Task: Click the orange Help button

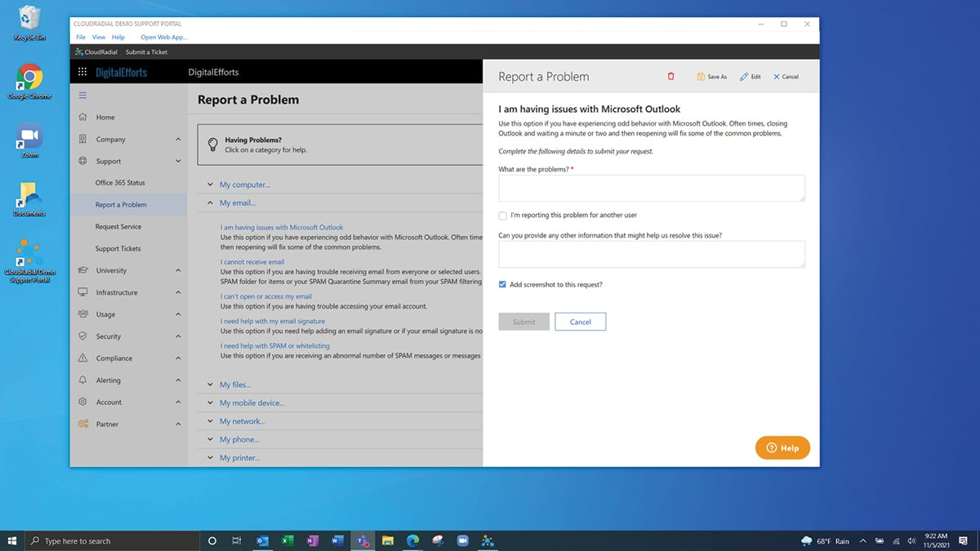Action: coord(783,448)
